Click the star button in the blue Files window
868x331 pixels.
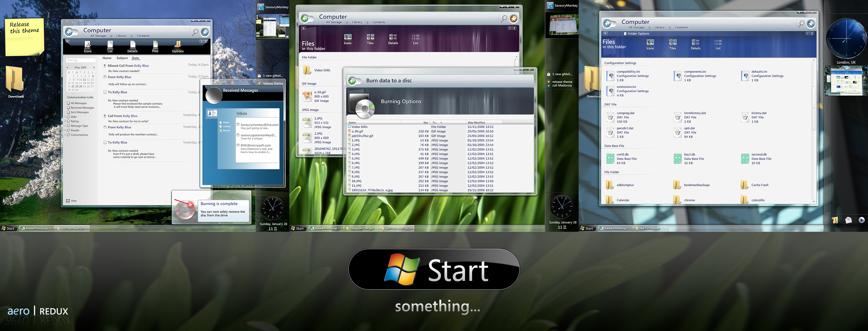(x=811, y=24)
